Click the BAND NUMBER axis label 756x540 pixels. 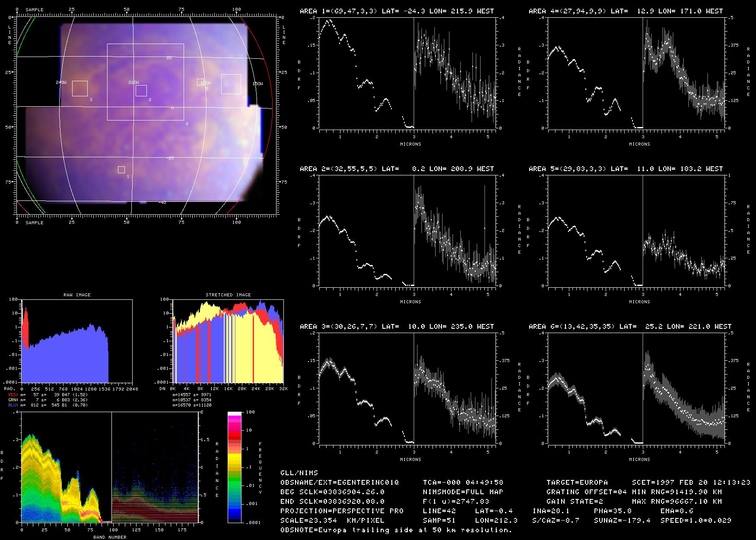(x=110, y=537)
